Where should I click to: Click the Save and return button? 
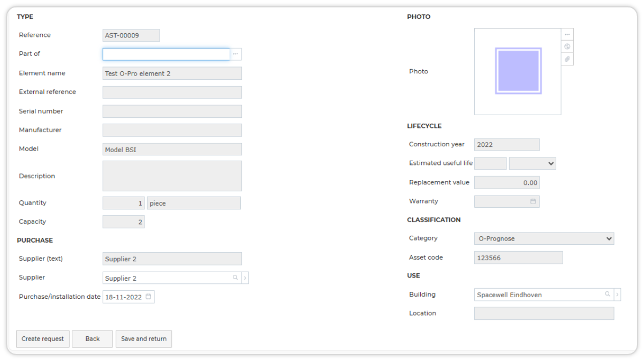tap(144, 339)
